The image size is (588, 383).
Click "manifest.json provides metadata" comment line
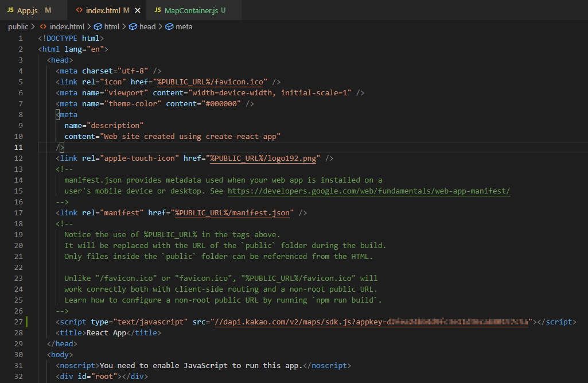point(223,180)
